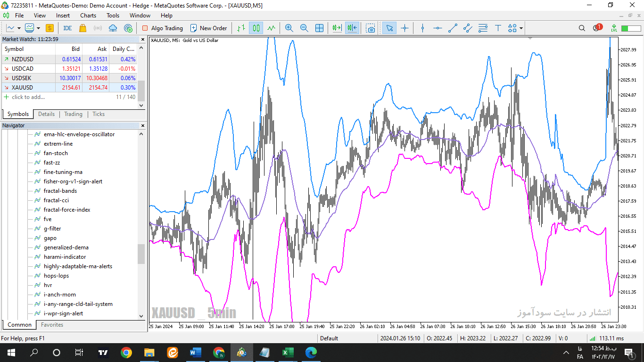The width and height of the screenshot is (644, 362).
Task: Select the trendline drawing tool
Action: [453, 28]
